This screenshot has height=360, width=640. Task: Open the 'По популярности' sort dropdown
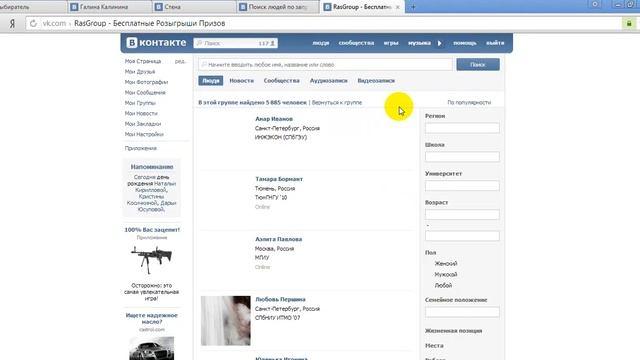469,102
